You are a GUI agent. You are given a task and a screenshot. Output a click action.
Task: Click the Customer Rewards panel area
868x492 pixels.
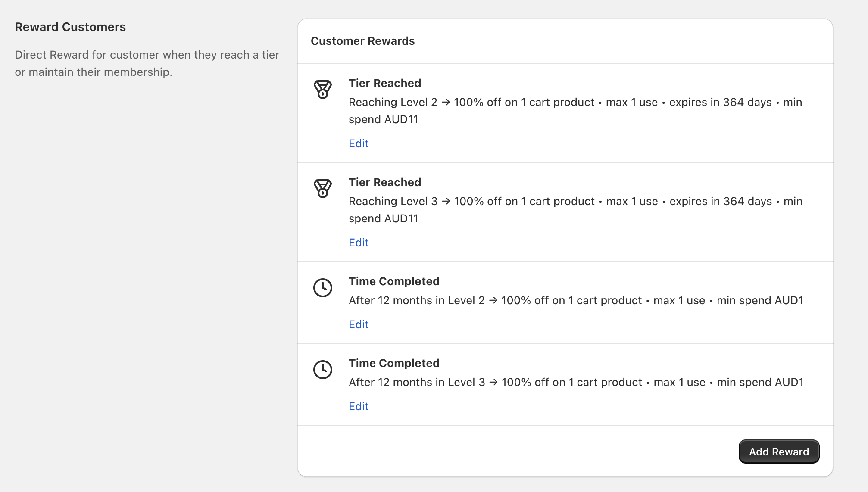(565, 246)
